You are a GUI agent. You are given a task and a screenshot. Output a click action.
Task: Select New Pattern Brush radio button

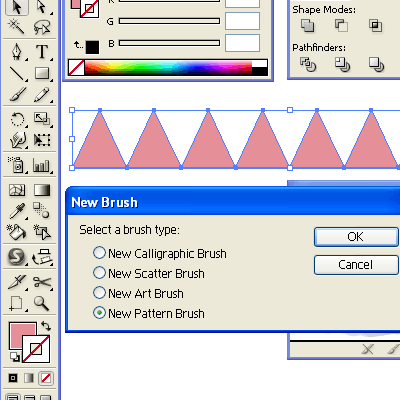point(99,313)
